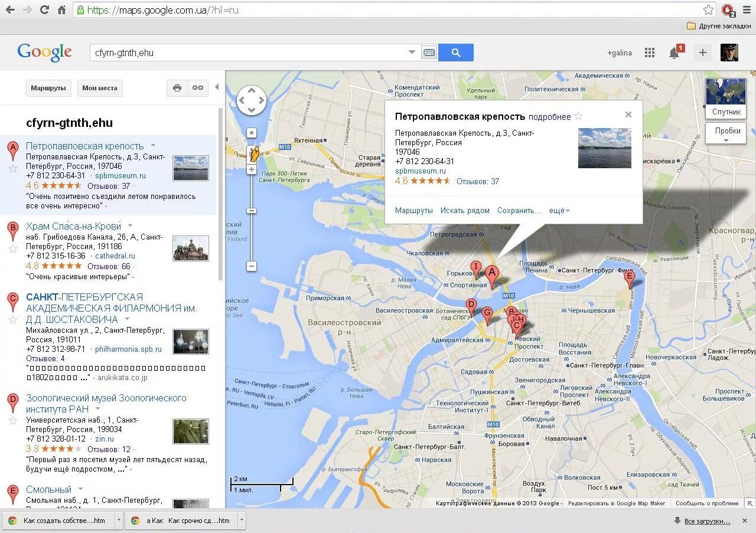Screen dimensions: 756x533
Task: Open Маршруты link in info window
Action: pyautogui.click(x=414, y=210)
